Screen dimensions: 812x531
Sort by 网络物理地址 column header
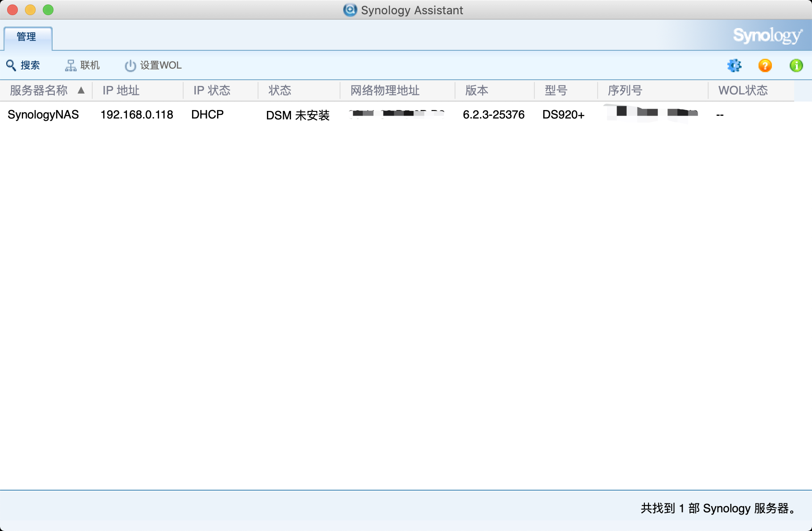398,90
